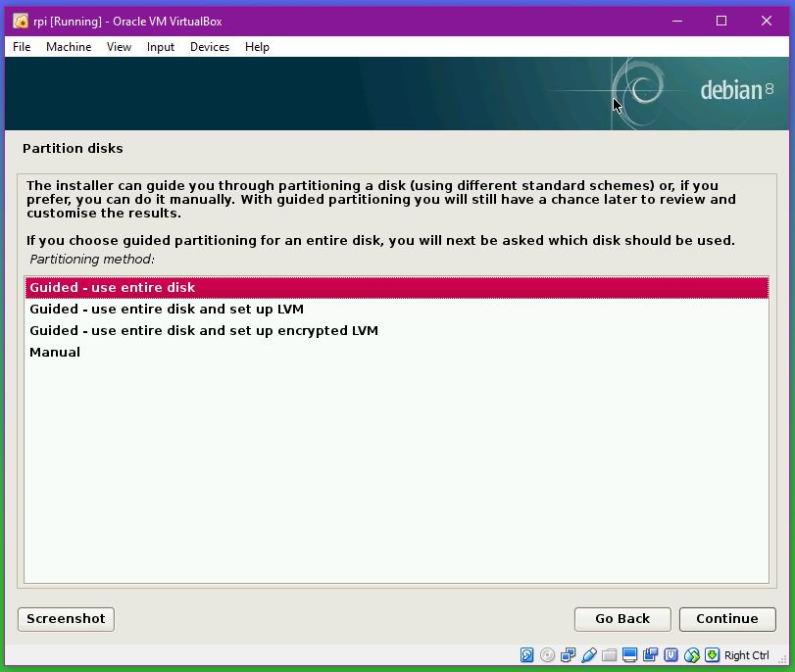Viewport: 795px width, 672px height.
Task: Select the encrypted LVM partitioning option
Action: click(x=203, y=331)
